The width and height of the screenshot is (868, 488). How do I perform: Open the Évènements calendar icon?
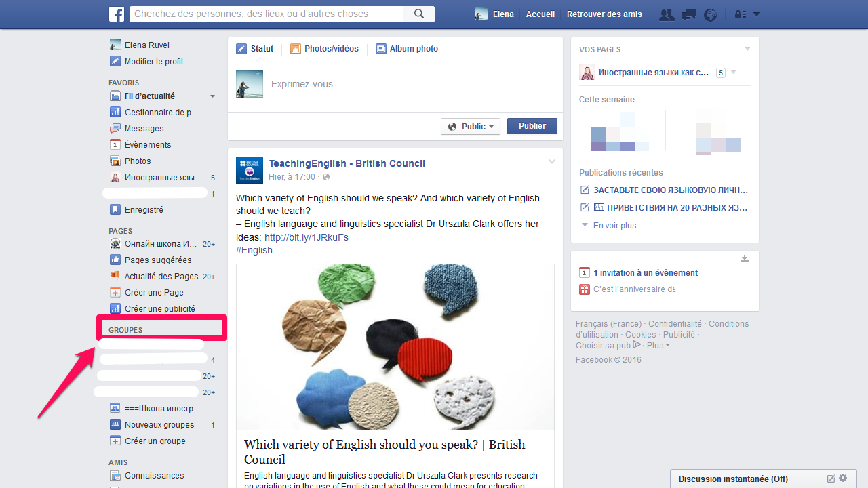[x=115, y=145]
